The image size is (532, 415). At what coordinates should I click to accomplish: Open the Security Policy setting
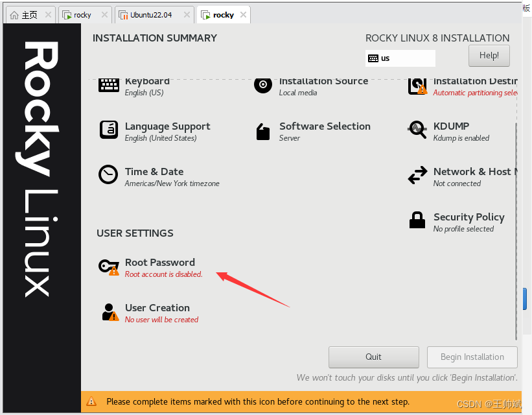[456, 222]
